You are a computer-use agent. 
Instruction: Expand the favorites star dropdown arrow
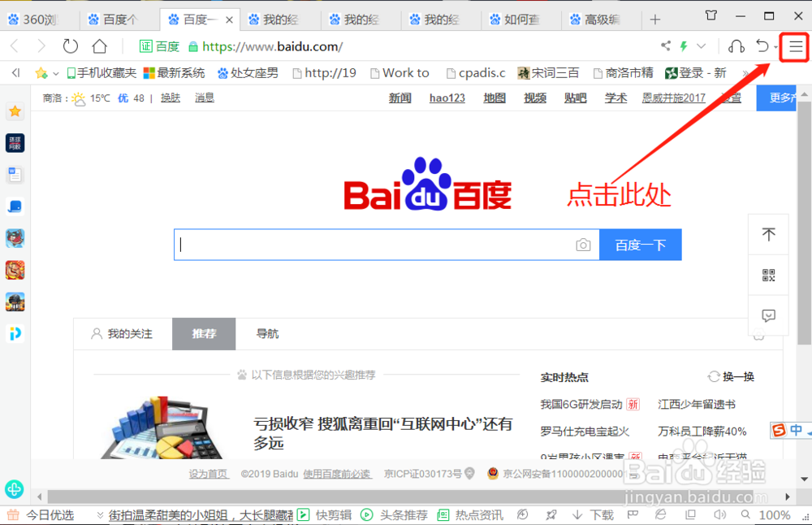(55, 74)
